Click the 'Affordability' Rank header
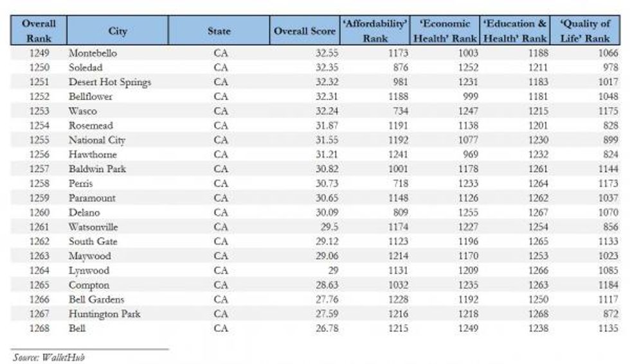Screen dimensions: 630x364 pos(375,31)
